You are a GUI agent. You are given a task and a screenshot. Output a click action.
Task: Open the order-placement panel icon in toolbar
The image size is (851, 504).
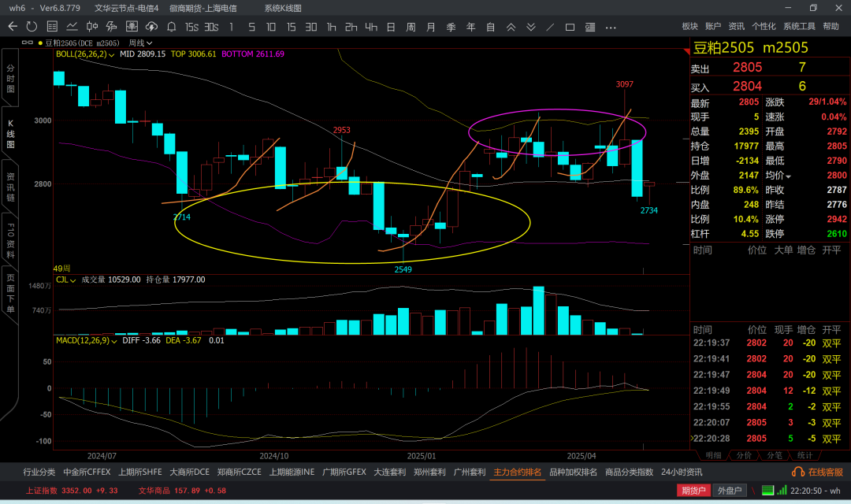[132, 26]
